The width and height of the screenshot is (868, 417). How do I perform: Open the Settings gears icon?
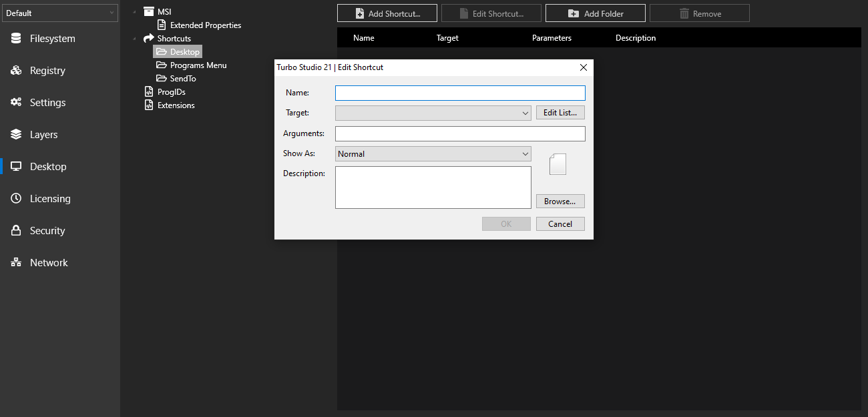(16, 103)
